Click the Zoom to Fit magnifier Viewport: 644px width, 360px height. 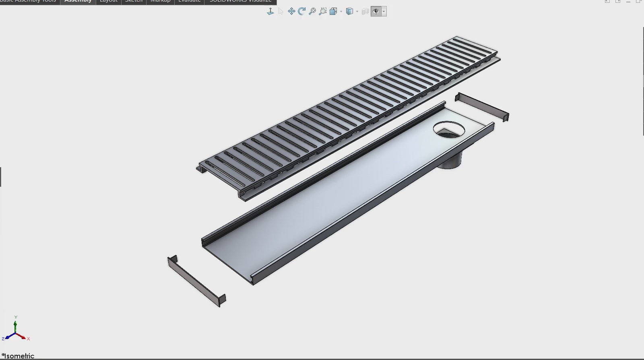tap(312, 11)
